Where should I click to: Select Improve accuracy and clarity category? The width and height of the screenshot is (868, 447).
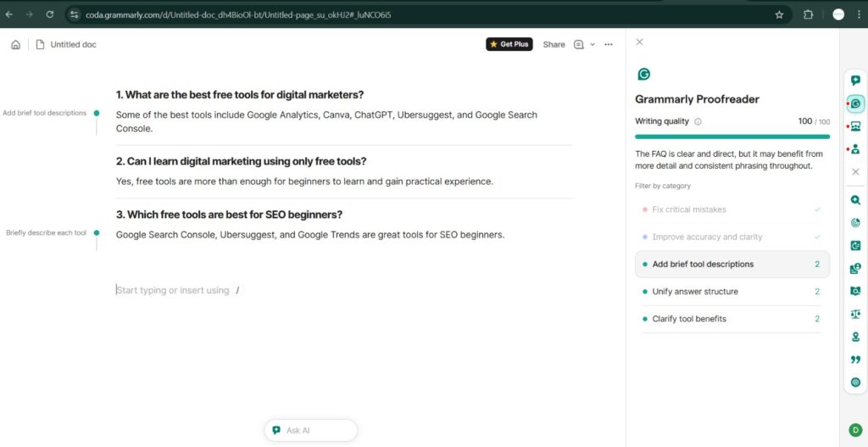pos(732,237)
